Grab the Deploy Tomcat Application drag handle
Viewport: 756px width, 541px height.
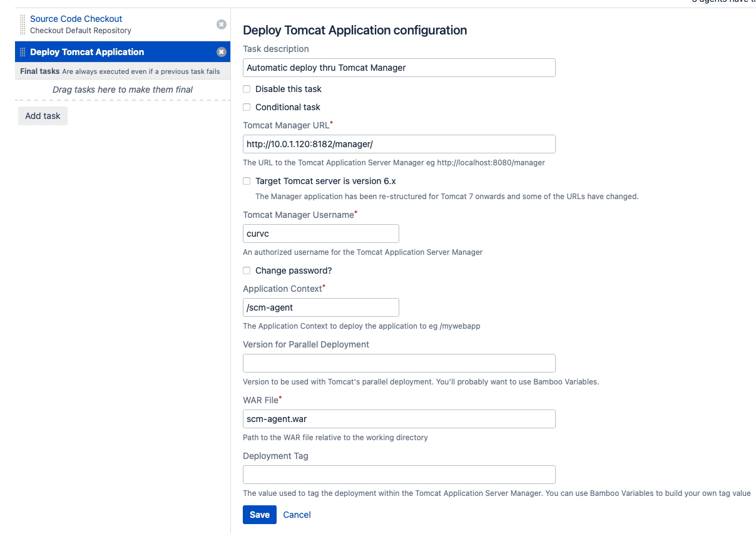(23, 52)
